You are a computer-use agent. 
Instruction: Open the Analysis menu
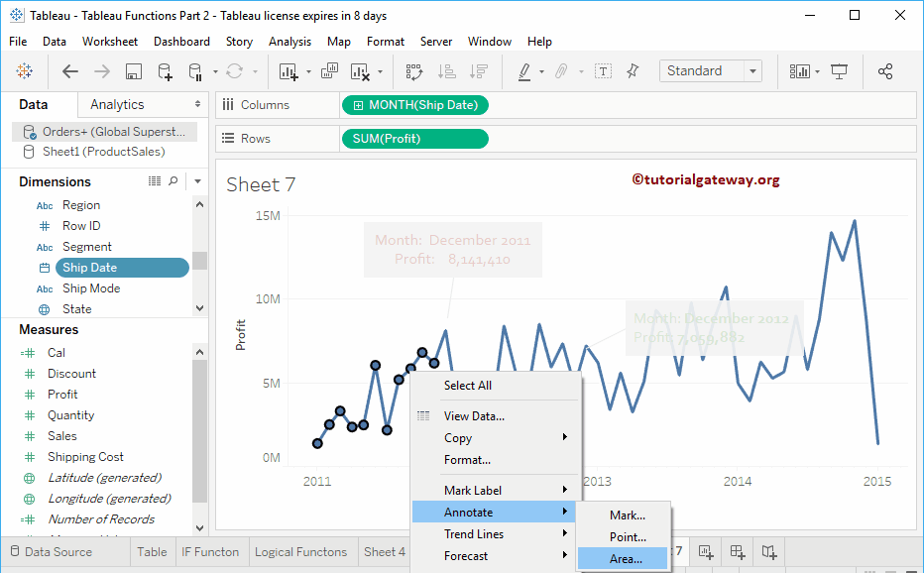(x=289, y=42)
